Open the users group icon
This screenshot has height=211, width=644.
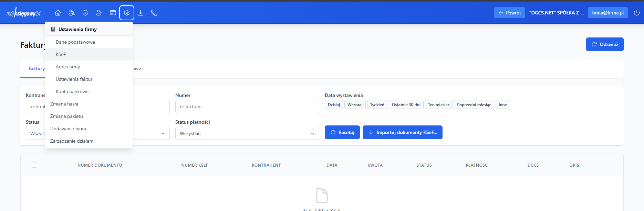click(x=72, y=13)
